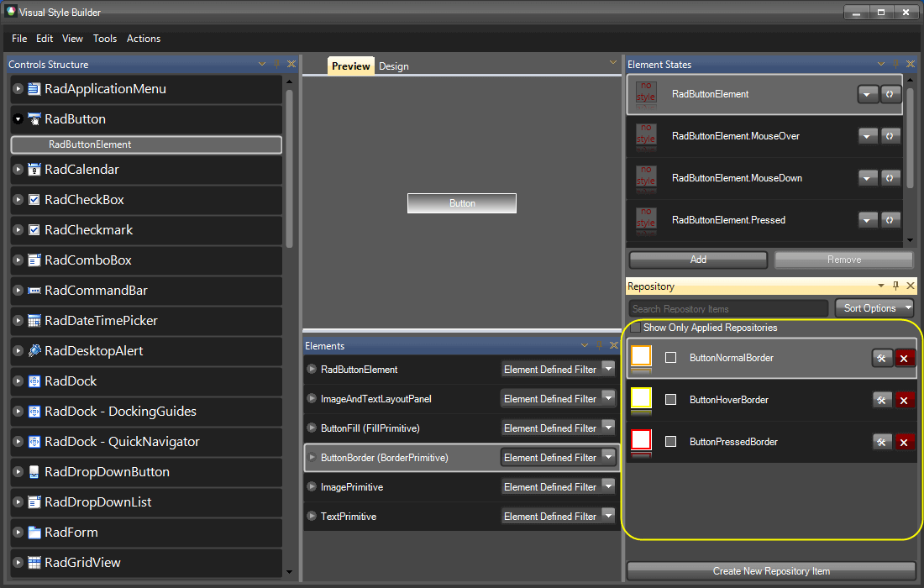Open the Tools menu
The image size is (924, 588).
[105, 39]
